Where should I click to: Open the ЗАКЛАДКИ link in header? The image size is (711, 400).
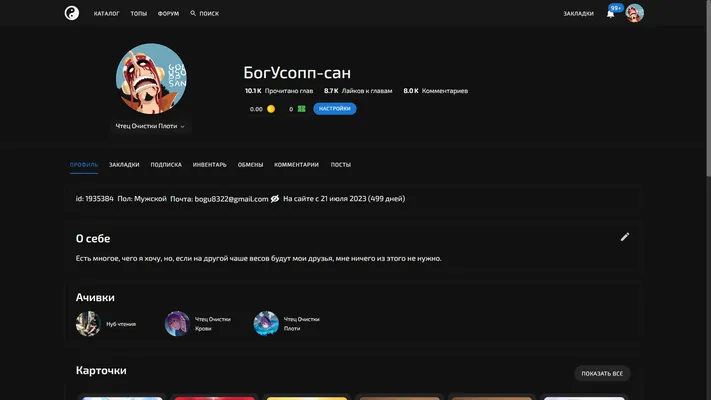[x=579, y=14]
